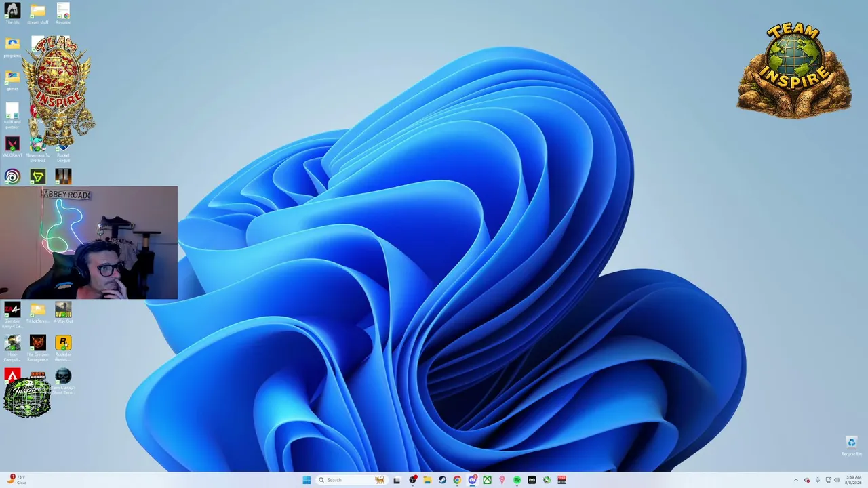Select the Rockstar Games Launcher shortcut
The image size is (868, 488).
(x=63, y=348)
